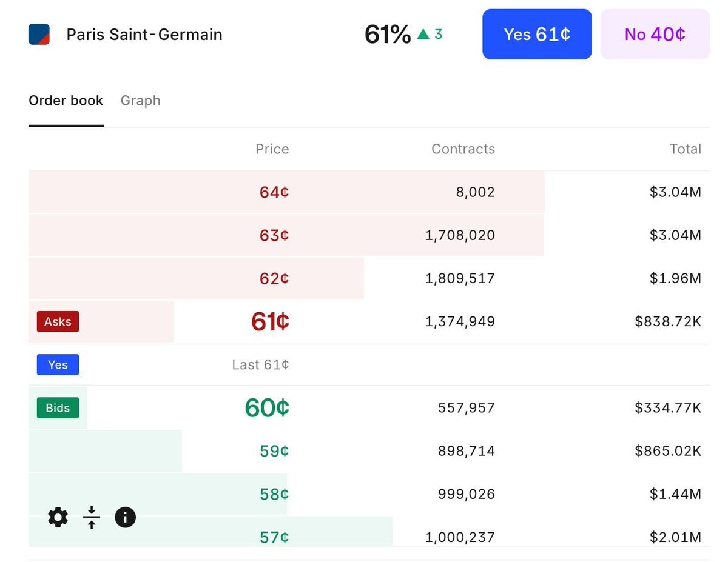Click the green up-arrow change indicator

423,35
